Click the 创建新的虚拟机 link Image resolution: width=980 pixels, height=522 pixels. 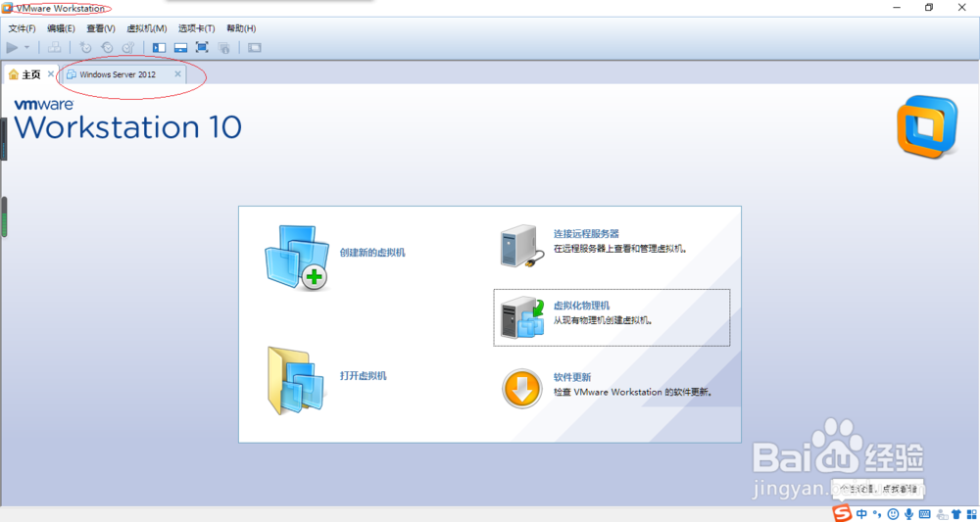pos(372,253)
